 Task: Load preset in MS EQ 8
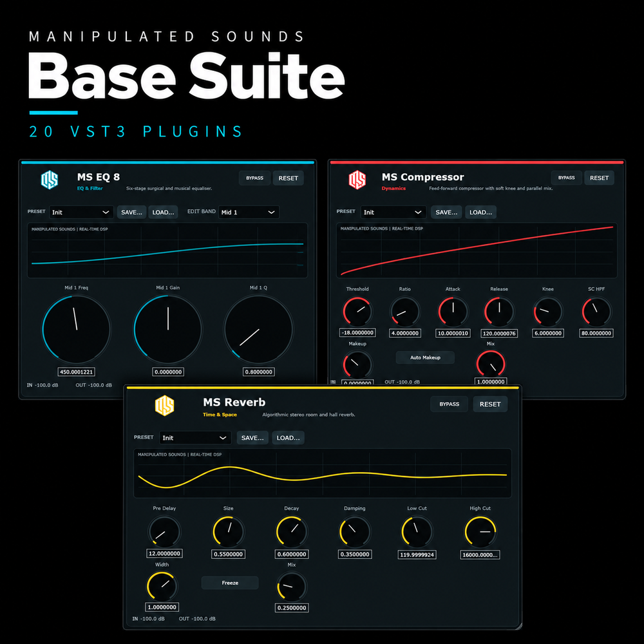[x=163, y=212]
